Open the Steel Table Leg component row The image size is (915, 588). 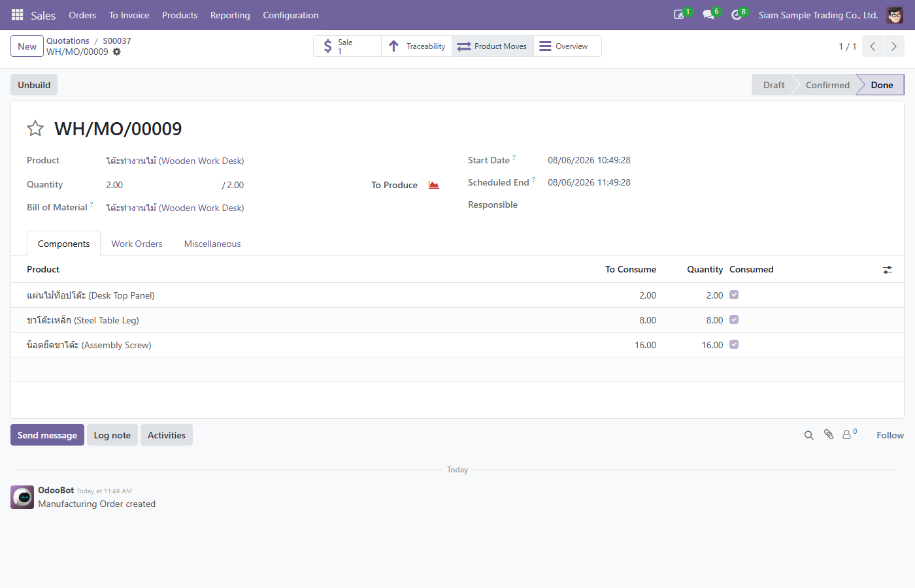(x=457, y=320)
